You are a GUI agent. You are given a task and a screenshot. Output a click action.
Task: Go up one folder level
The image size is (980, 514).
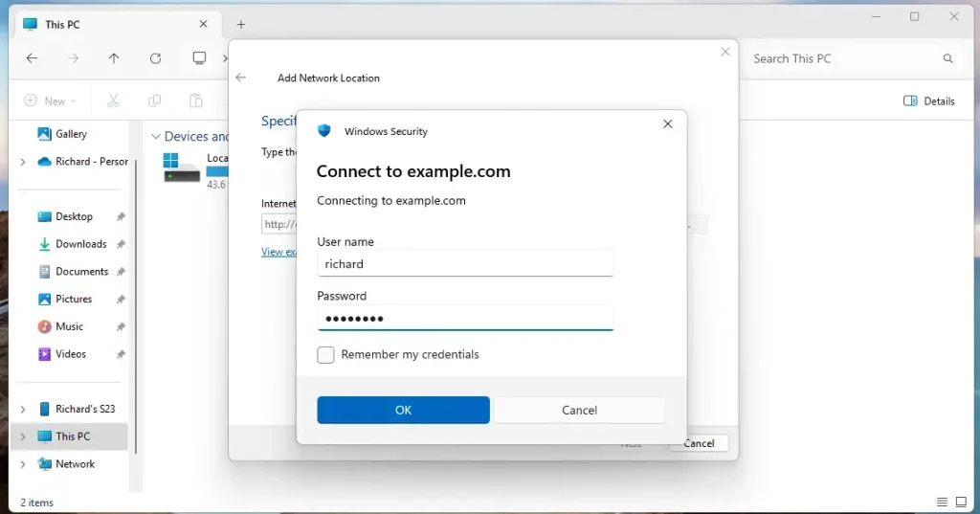tap(114, 58)
